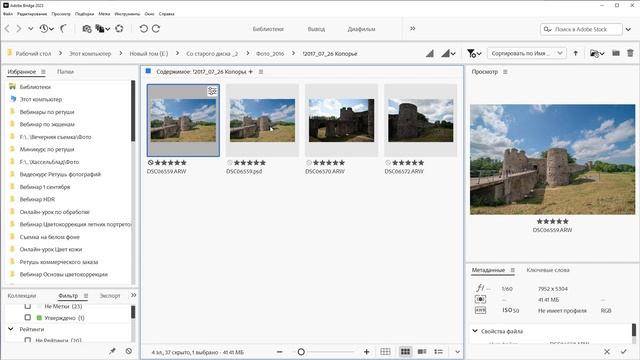This screenshot has height=360, width=640.
Task: Toggle reject mark under DSC06570.ARW
Action: tap(309, 162)
